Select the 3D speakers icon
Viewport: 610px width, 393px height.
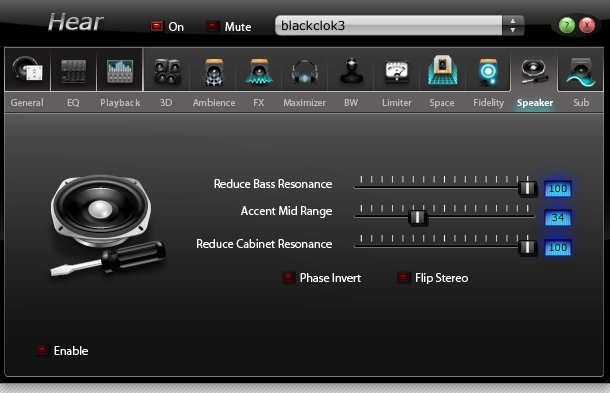167,71
